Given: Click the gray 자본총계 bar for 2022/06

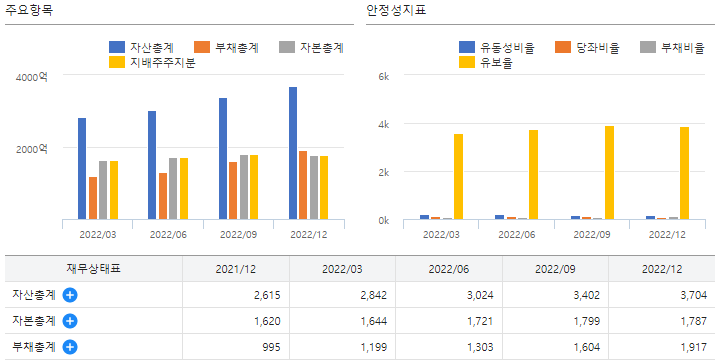Looking at the screenshot, I should tap(173, 189).
